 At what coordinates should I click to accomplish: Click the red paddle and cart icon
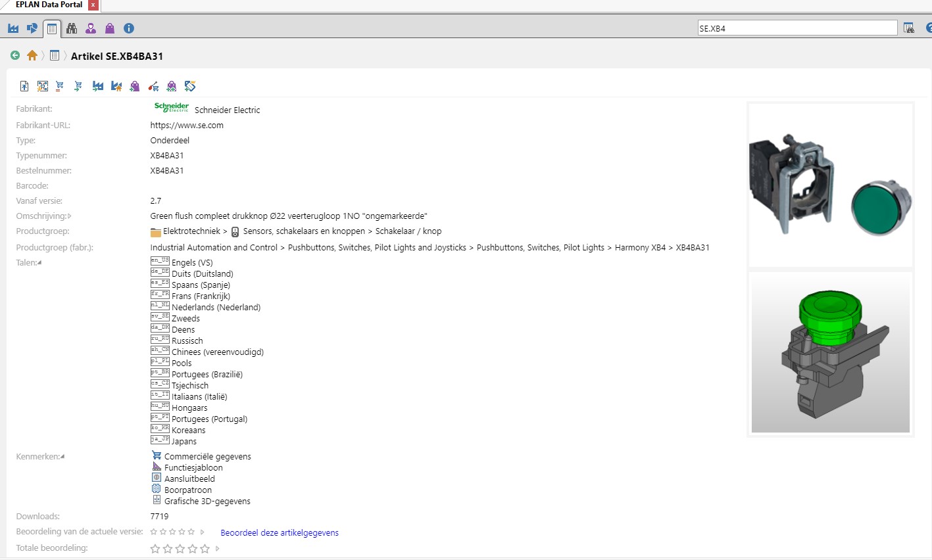pos(153,86)
